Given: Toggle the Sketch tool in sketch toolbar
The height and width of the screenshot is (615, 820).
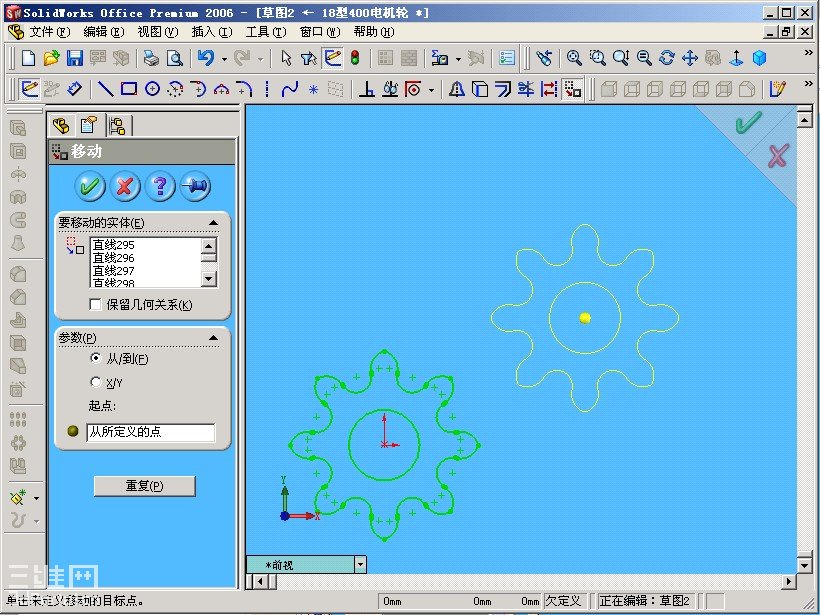Looking at the screenshot, I should pos(29,89).
